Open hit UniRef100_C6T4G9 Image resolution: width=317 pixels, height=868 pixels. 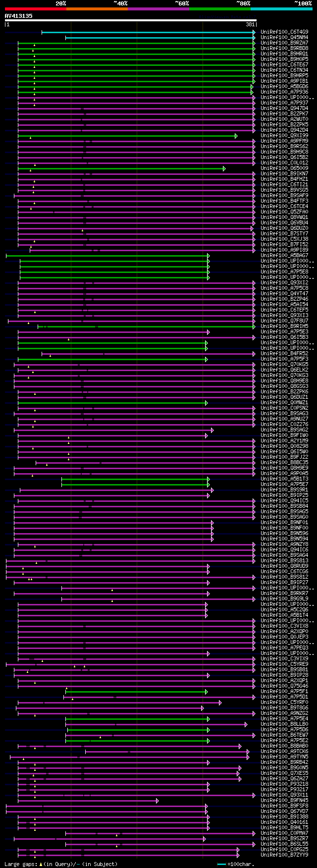[x=284, y=32]
